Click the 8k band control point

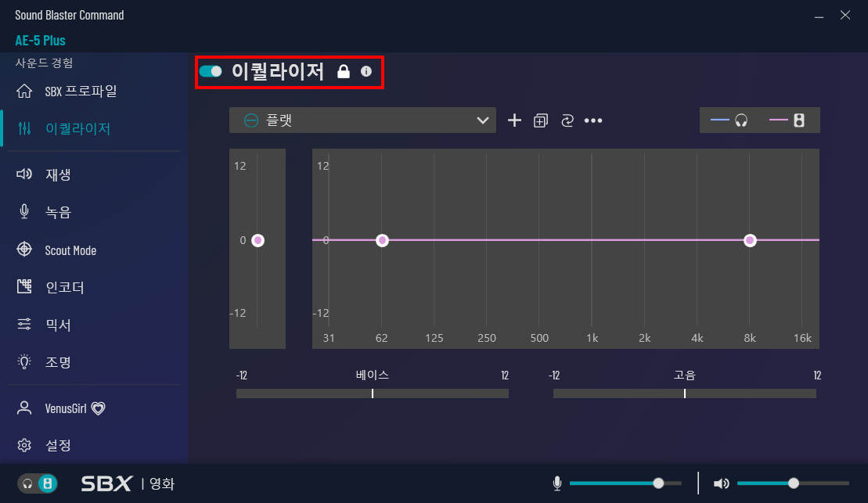[750, 240]
